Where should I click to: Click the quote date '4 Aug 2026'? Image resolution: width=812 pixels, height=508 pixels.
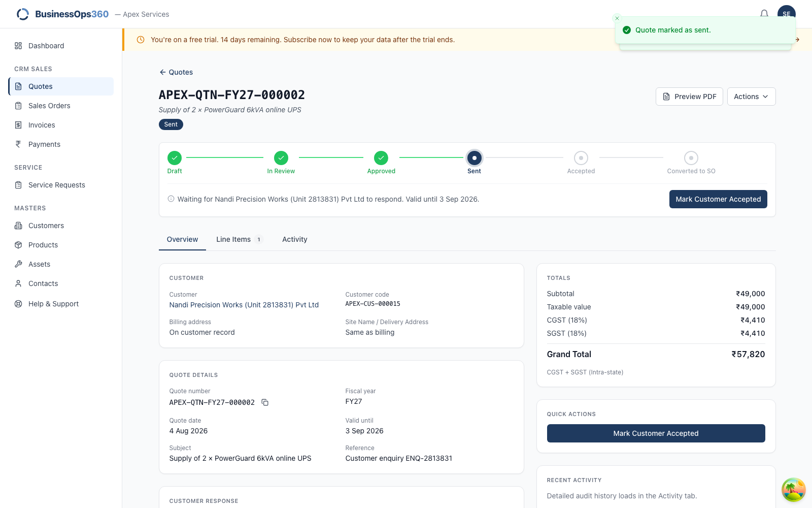tap(188, 431)
